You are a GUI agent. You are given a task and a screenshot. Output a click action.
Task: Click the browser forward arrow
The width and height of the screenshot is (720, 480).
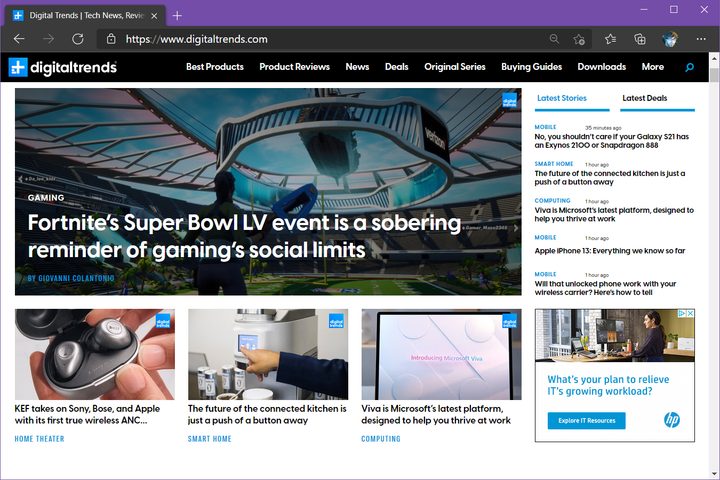click(48, 39)
